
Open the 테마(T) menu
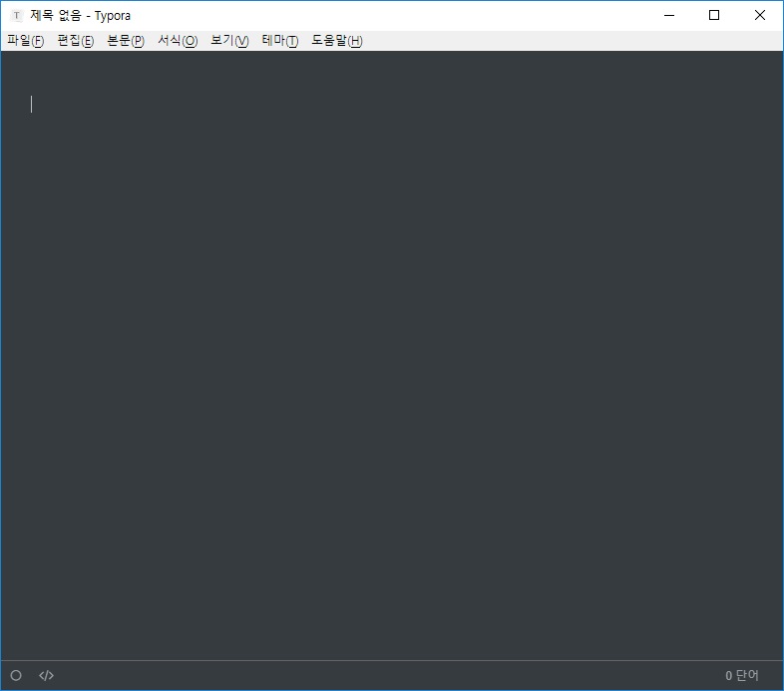pos(280,41)
